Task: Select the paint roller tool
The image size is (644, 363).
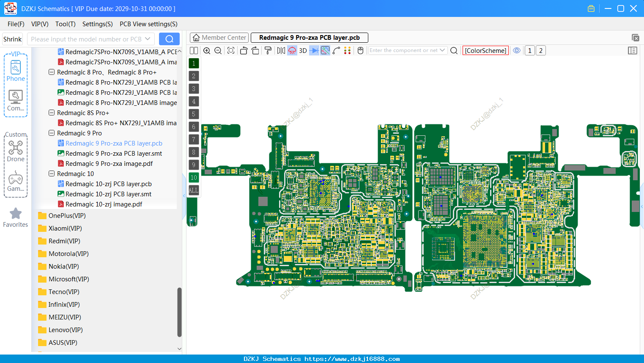Action: point(268,50)
